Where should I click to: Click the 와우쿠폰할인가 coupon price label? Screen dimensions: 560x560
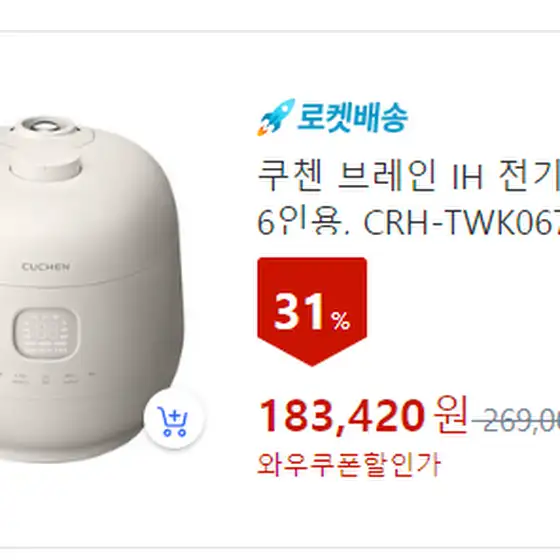pyautogui.click(x=349, y=465)
